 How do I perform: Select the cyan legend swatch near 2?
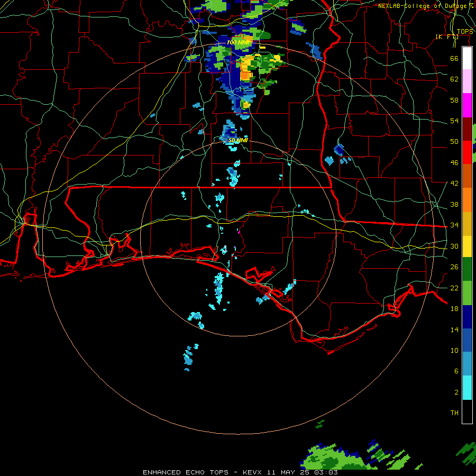point(467,388)
